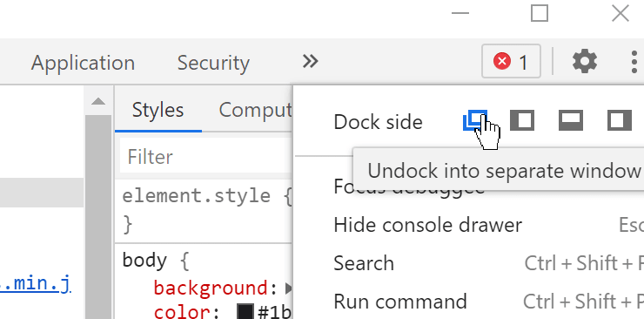The image size is (644, 319).
Task: Select the Styles tab
Action: 158,110
